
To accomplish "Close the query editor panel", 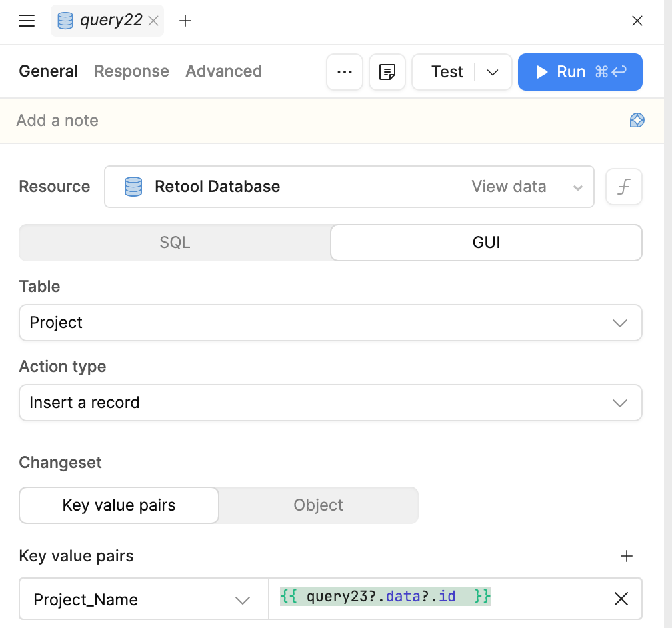I will point(637,21).
